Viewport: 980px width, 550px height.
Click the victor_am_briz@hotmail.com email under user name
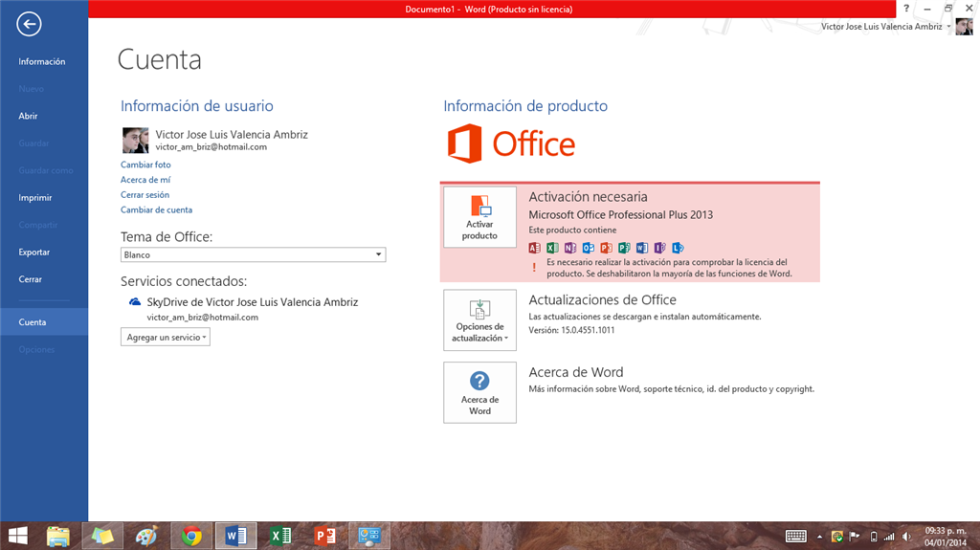click(x=212, y=147)
